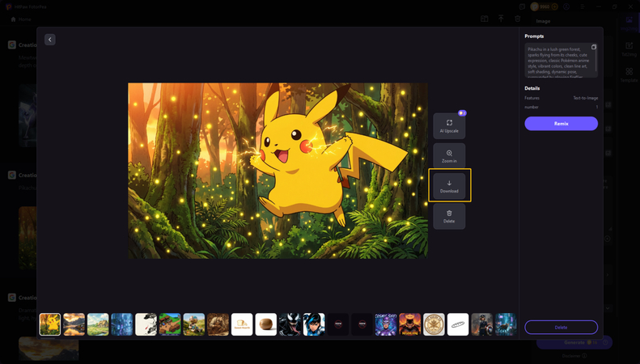The width and height of the screenshot is (640, 364).
Task: Click the upload arrow icon in the background toolbar
Action: [501, 19]
